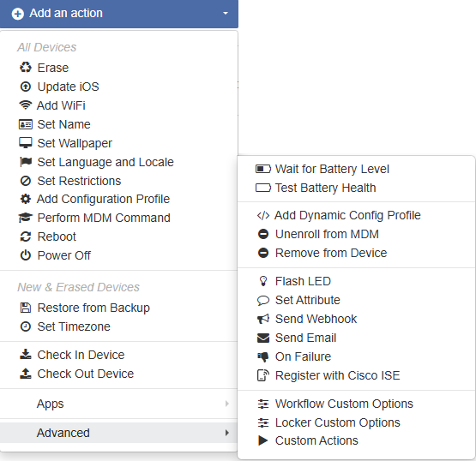Click the Send Webhook megaphone icon
476x461 pixels.
click(263, 319)
